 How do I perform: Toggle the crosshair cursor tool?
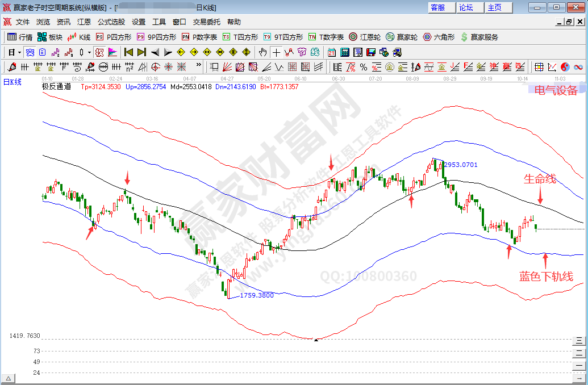click(276, 52)
